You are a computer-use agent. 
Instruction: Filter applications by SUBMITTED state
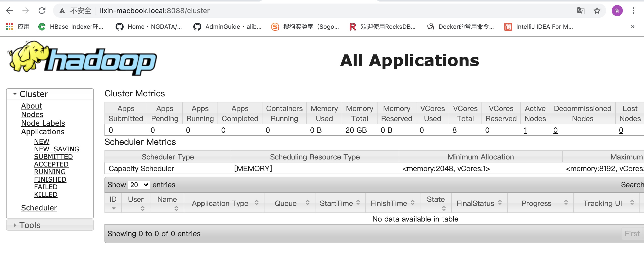pyautogui.click(x=53, y=157)
